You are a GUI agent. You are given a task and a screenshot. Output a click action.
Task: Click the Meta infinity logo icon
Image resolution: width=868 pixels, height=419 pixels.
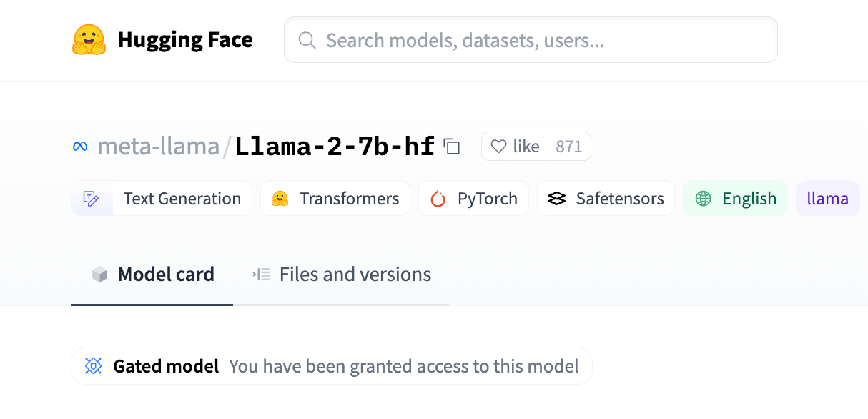tap(80, 147)
